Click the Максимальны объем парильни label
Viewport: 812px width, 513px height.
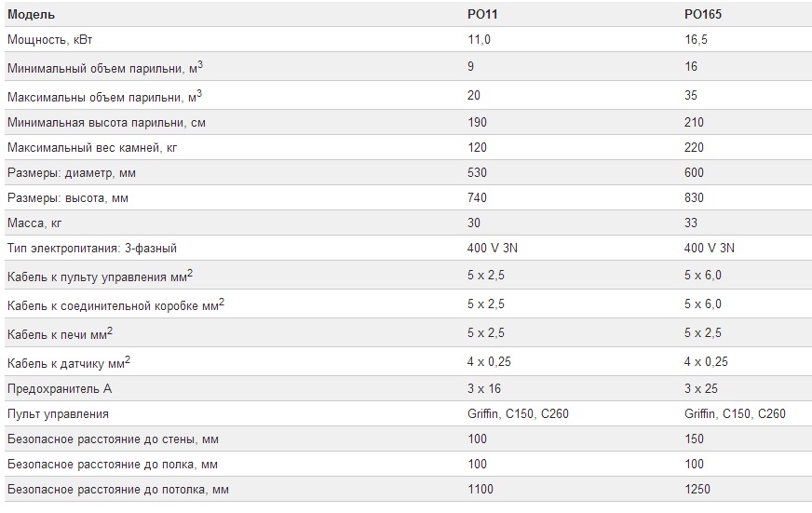104,96
